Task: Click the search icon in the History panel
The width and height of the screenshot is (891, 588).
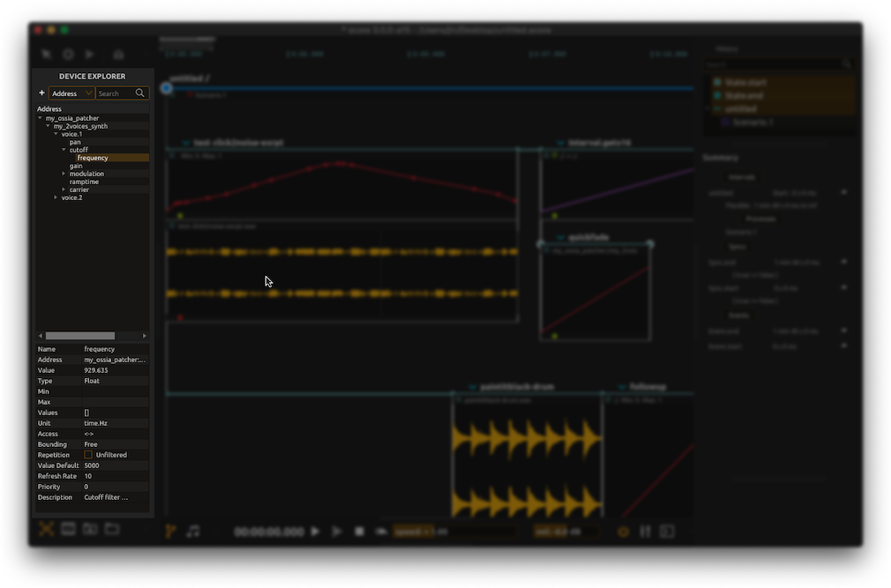Action: tap(846, 64)
